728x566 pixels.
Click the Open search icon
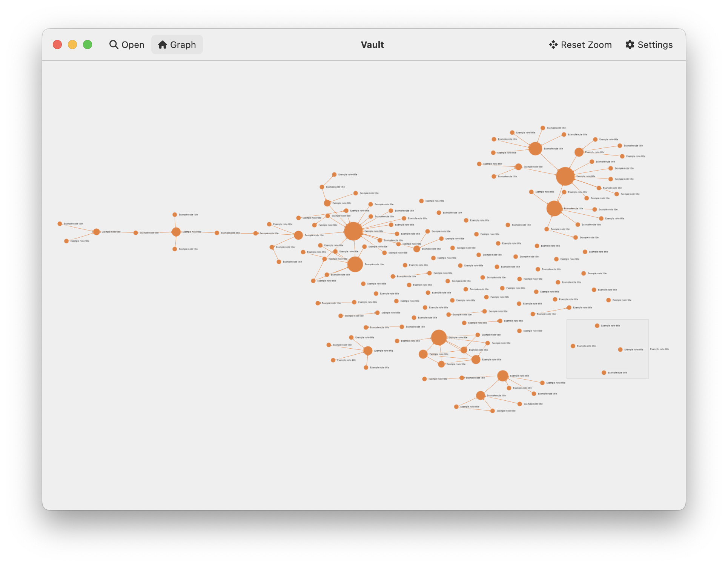tap(114, 44)
